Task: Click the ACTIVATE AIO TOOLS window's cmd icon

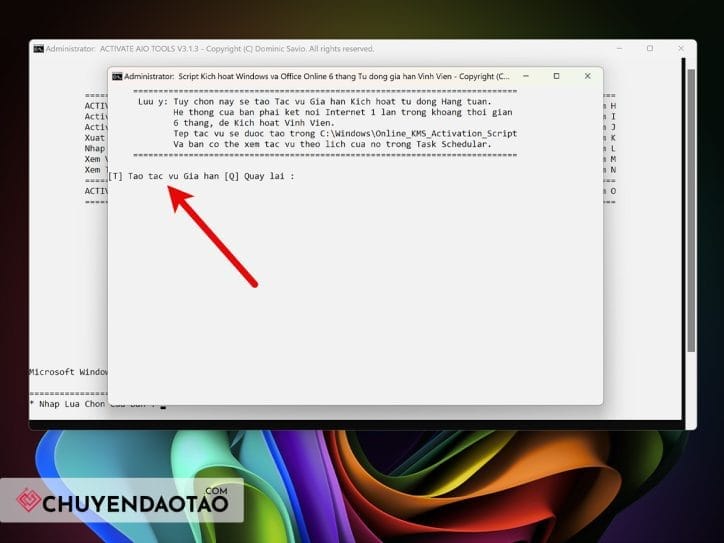Action: [x=38, y=49]
